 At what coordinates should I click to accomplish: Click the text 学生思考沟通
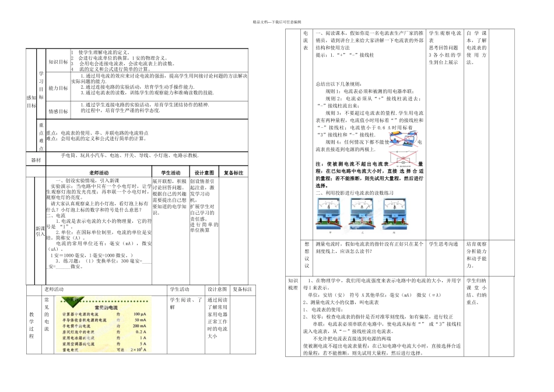(443, 244)
